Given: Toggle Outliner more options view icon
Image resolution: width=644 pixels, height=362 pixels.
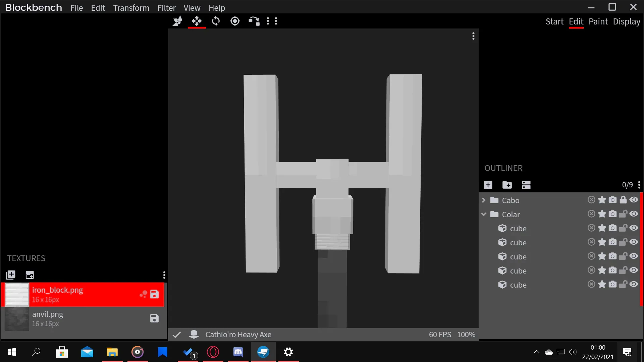Looking at the screenshot, I should tap(526, 185).
